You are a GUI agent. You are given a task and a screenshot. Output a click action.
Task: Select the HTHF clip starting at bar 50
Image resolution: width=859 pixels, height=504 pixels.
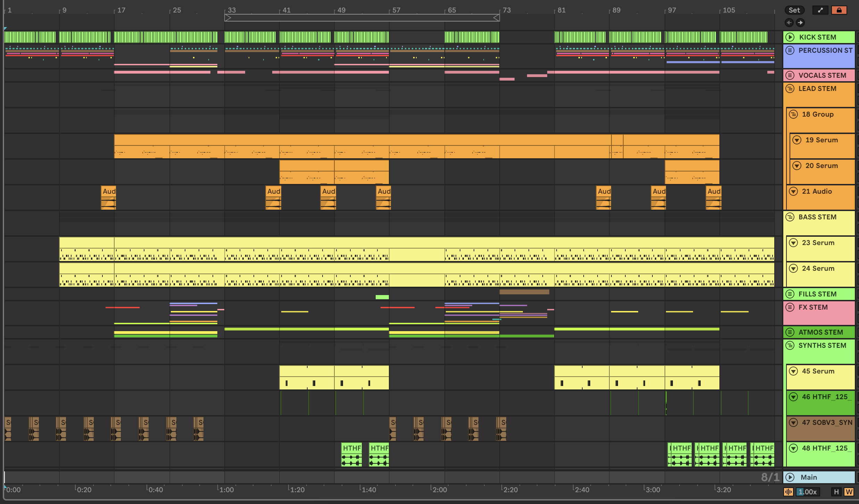(351, 454)
